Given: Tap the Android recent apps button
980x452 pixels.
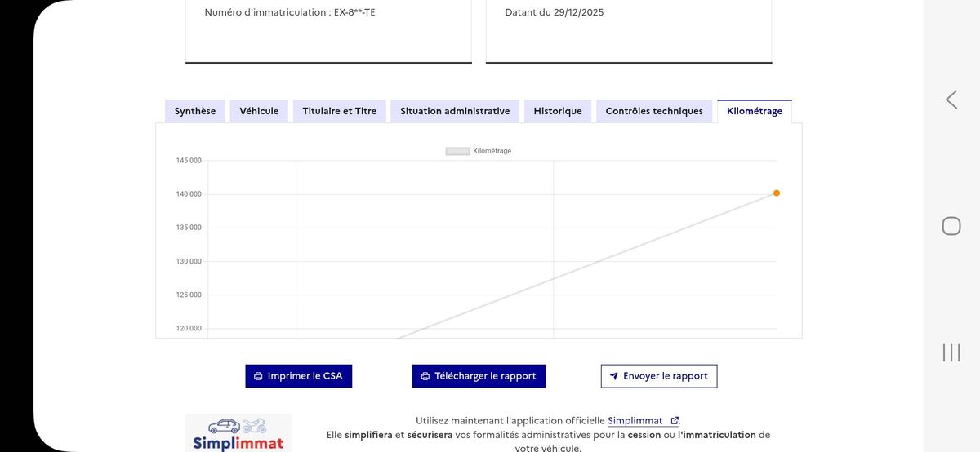Looking at the screenshot, I should tap(951, 352).
